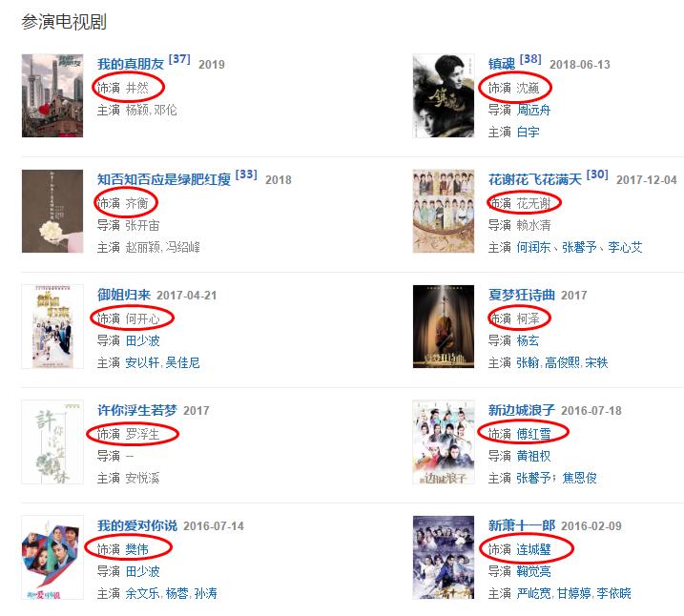Open 连城璧 character link
The width and height of the screenshot is (684, 616).
[533, 549]
